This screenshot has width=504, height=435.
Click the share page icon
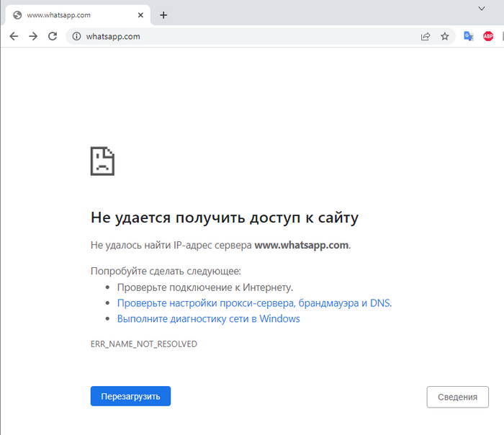(426, 36)
